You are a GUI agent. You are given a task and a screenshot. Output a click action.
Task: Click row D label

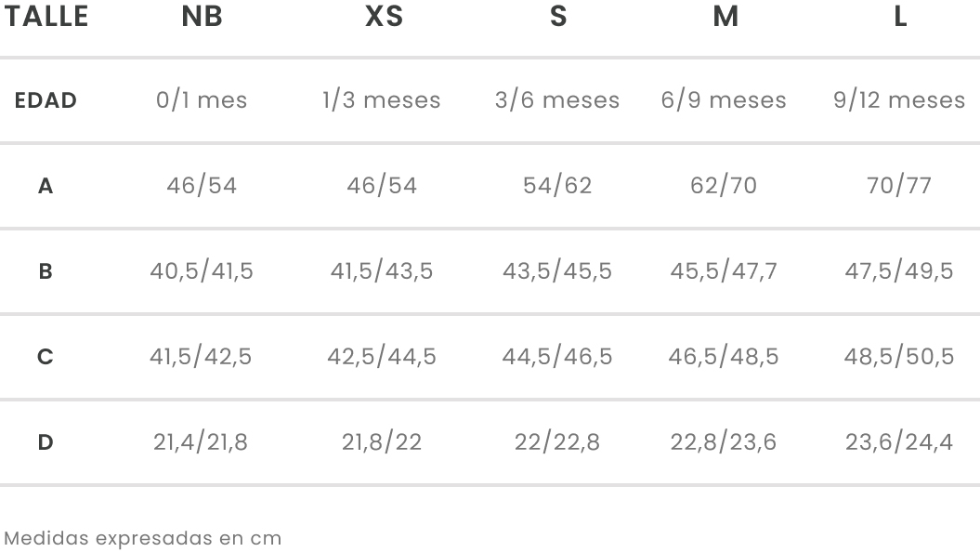(x=45, y=442)
